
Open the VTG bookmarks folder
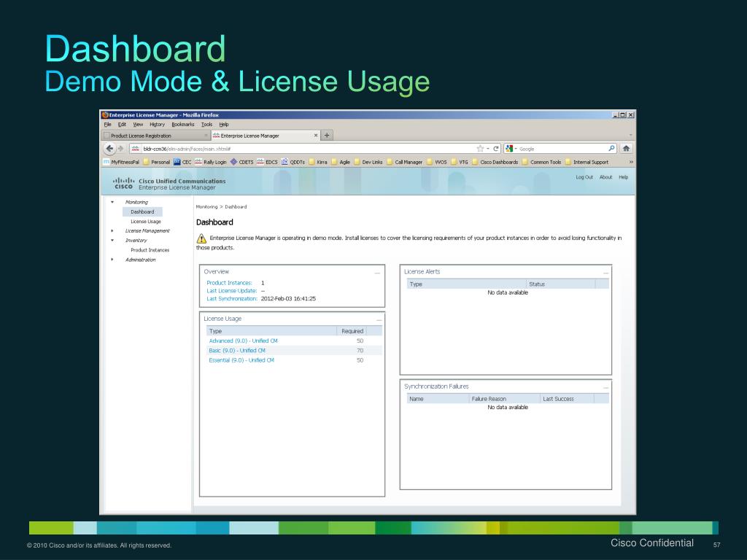tap(460, 162)
